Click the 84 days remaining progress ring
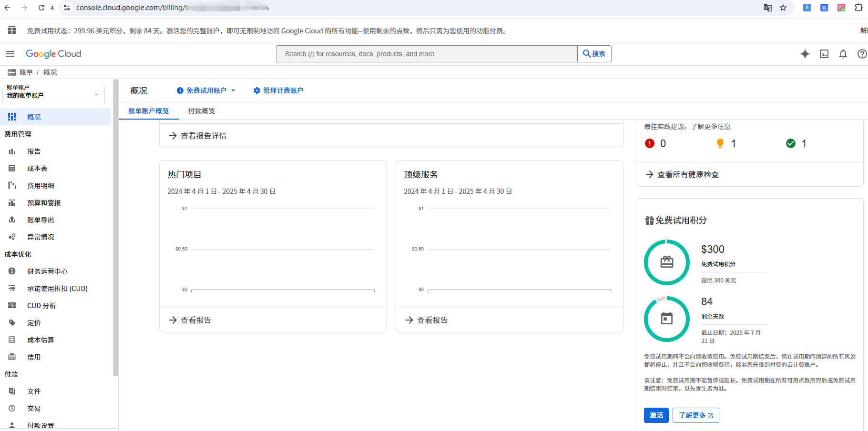 [x=667, y=319]
